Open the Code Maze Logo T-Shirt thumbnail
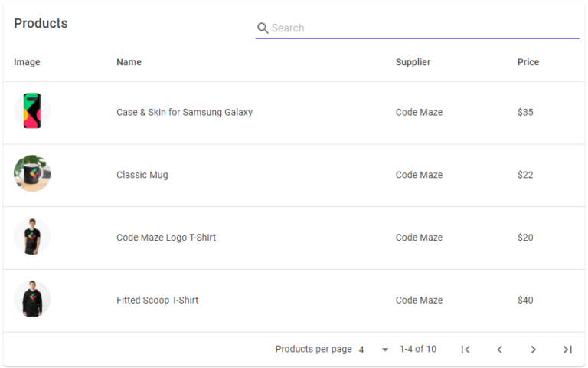588x368 pixels. 32,237
